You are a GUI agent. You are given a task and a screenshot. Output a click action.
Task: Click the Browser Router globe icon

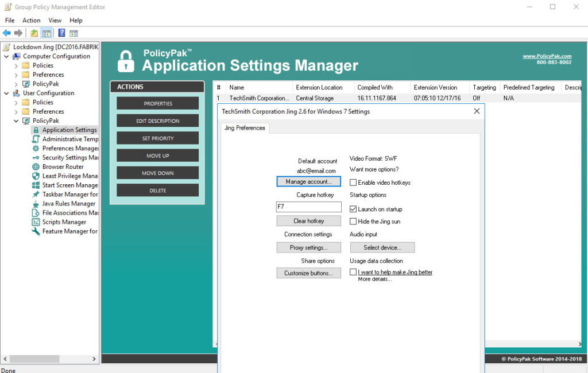(x=36, y=167)
